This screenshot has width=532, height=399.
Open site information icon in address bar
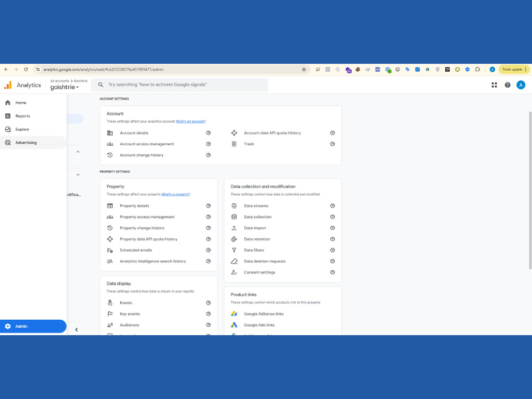tap(38, 69)
